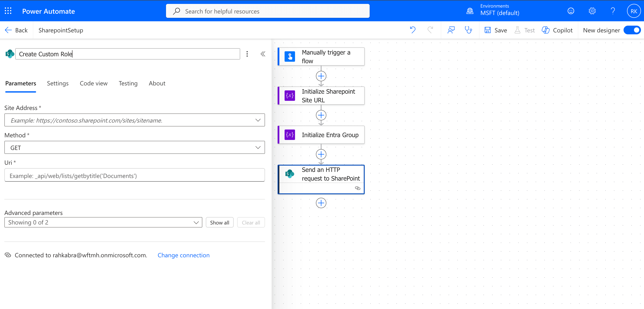
Task: Click the Back arrow icon
Action: click(x=8, y=30)
